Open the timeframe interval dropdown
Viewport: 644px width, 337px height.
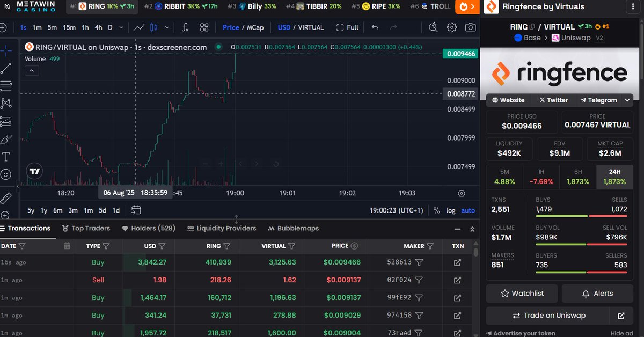pos(121,27)
